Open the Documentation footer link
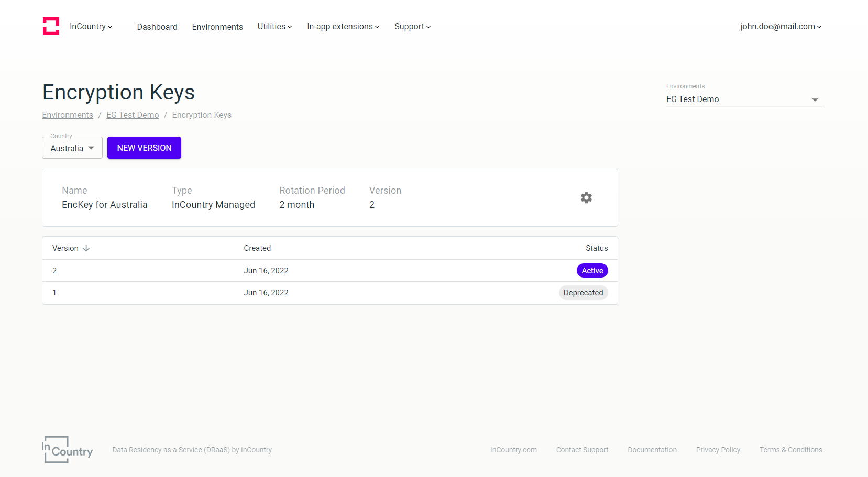 [652, 450]
